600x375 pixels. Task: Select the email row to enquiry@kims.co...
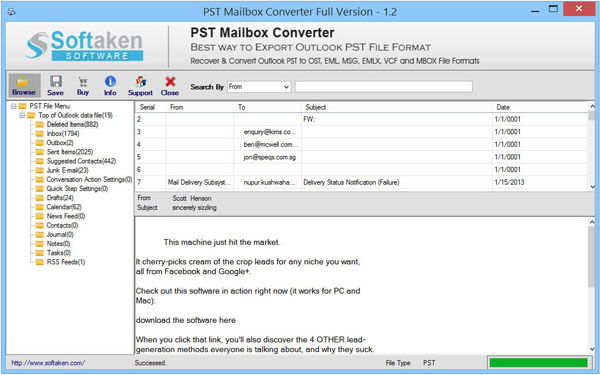[362, 132]
